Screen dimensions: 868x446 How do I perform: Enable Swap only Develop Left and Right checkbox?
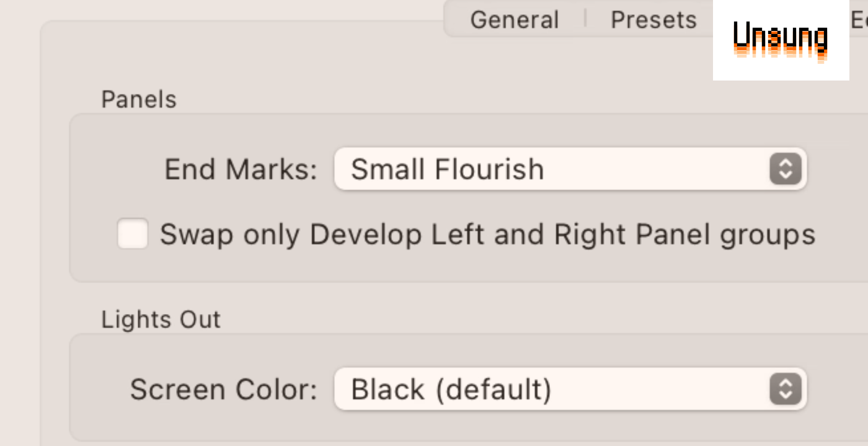pyautogui.click(x=133, y=234)
